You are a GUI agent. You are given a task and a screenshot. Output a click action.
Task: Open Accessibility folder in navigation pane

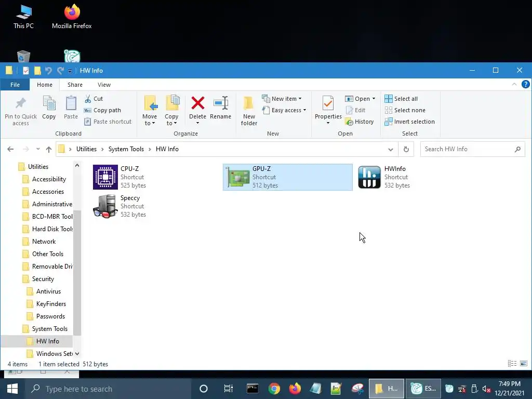click(x=49, y=179)
